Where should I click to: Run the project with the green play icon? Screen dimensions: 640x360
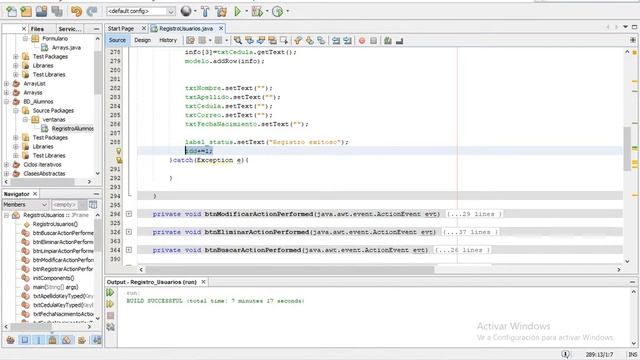(237, 11)
